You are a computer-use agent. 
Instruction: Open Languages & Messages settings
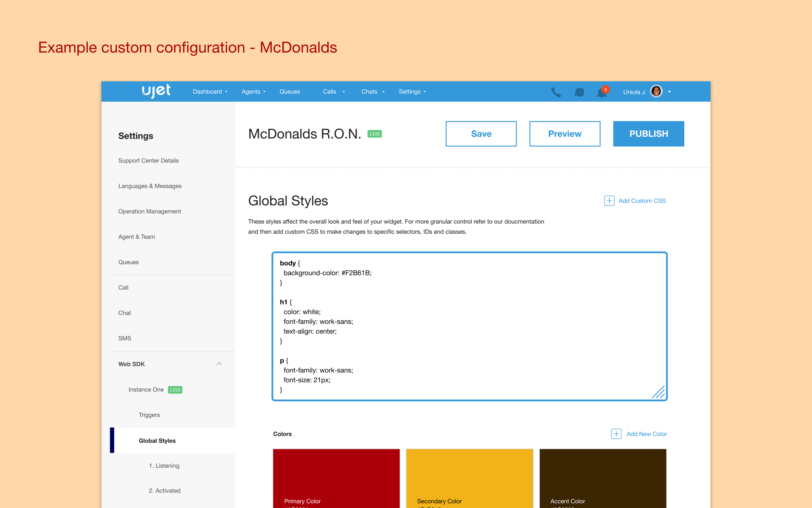click(150, 186)
